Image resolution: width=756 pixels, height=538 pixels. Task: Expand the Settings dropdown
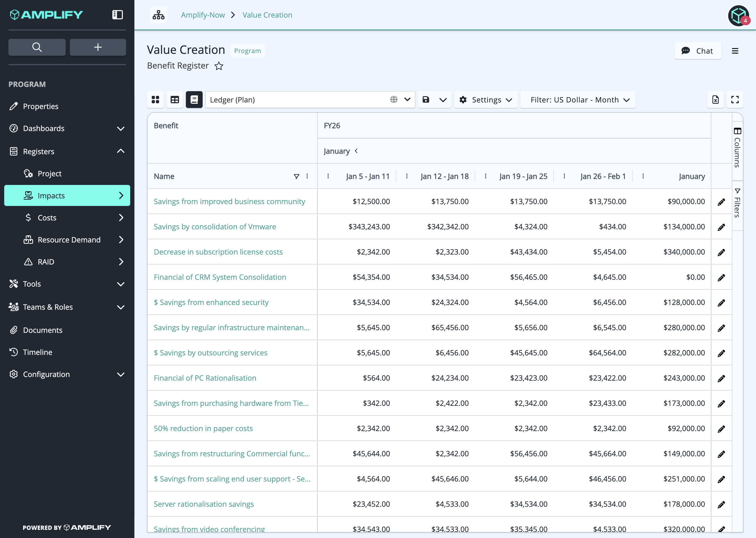(x=486, y=100)
